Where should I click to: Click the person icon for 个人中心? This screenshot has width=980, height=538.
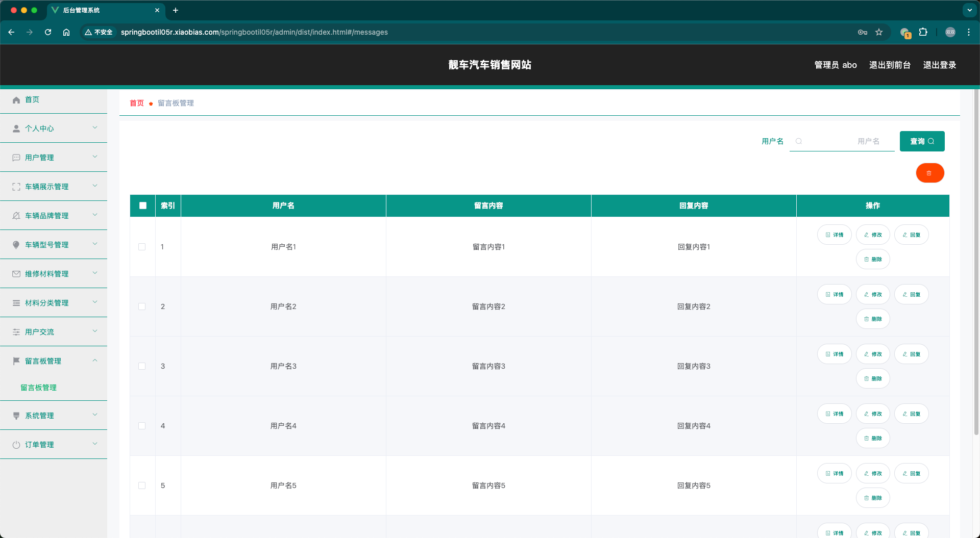(x=16, y=129)
